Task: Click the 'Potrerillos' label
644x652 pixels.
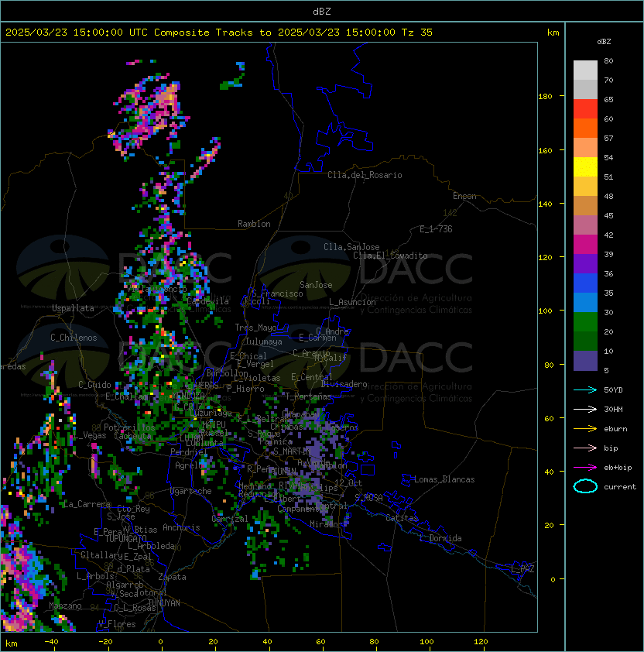Action: (x=129, y=427)
